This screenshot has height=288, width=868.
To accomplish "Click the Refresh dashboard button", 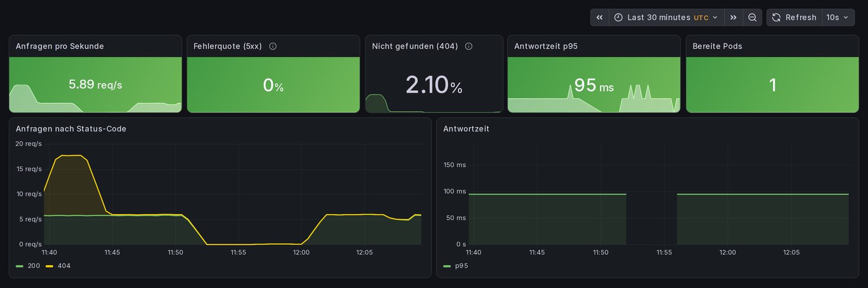I will coord(794,17).
